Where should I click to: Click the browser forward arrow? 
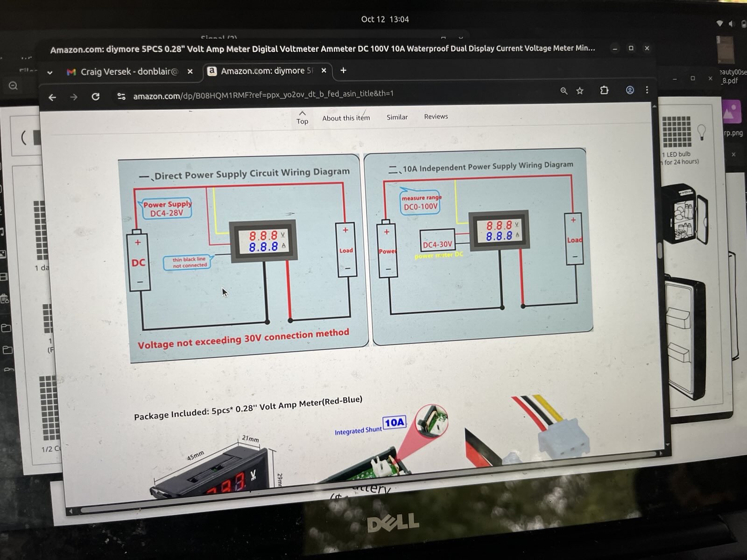tap(74, 97)
